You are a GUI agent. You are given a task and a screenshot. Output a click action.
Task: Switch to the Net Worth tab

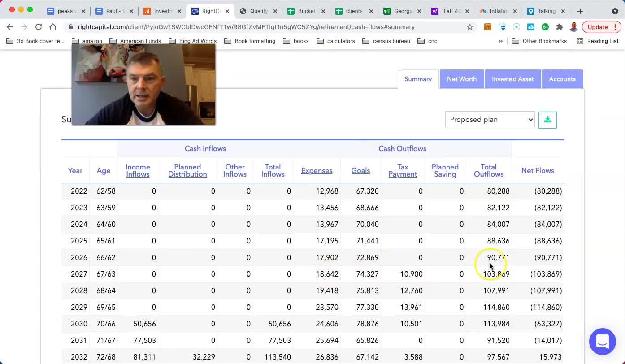[x=461, y=79]
